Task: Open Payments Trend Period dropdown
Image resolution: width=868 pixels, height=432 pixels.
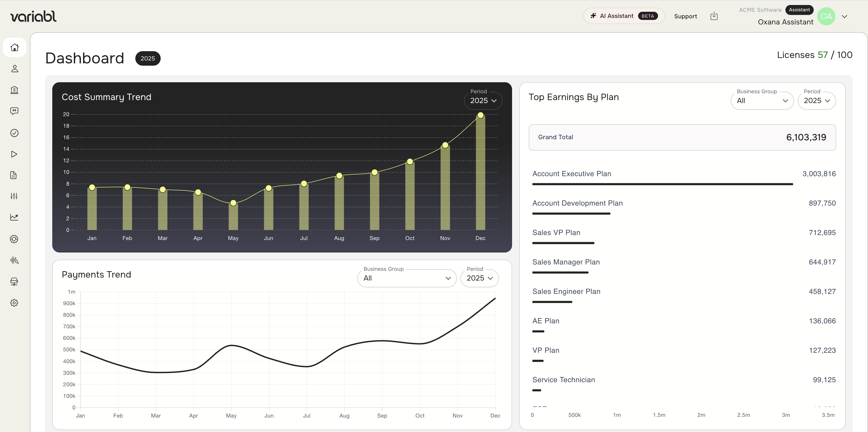Action: [479, 278]
